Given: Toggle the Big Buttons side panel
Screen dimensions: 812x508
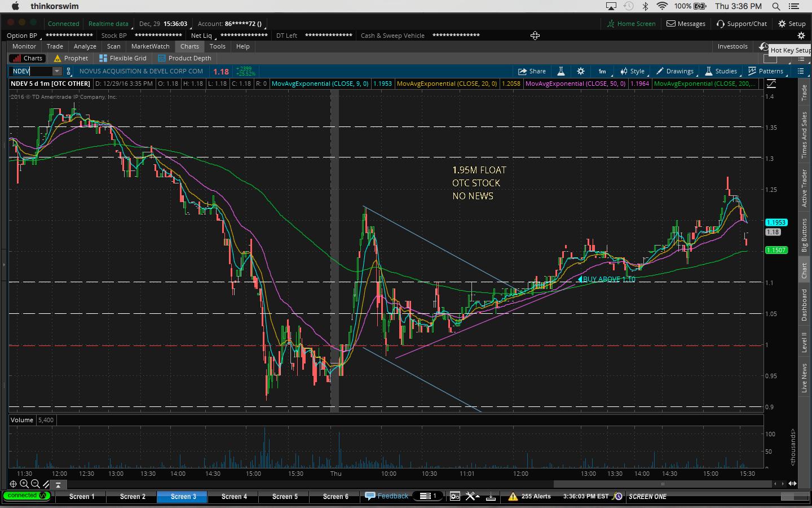Looking at the screenshot, I should click(x=804, y=235).
